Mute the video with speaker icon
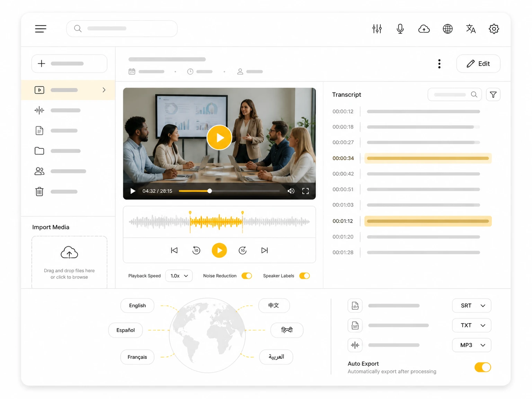The image size is (532, 399). click(x=291, y=191)
